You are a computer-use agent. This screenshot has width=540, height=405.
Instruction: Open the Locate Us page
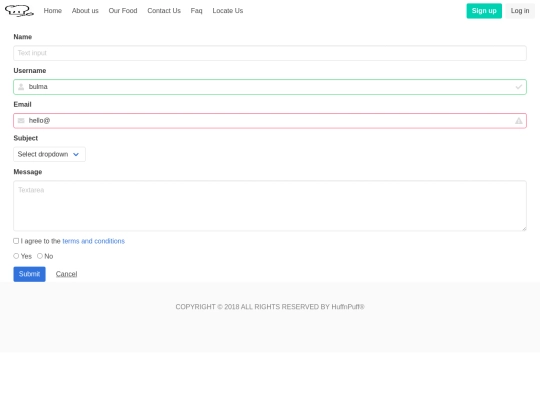(228, 11)
